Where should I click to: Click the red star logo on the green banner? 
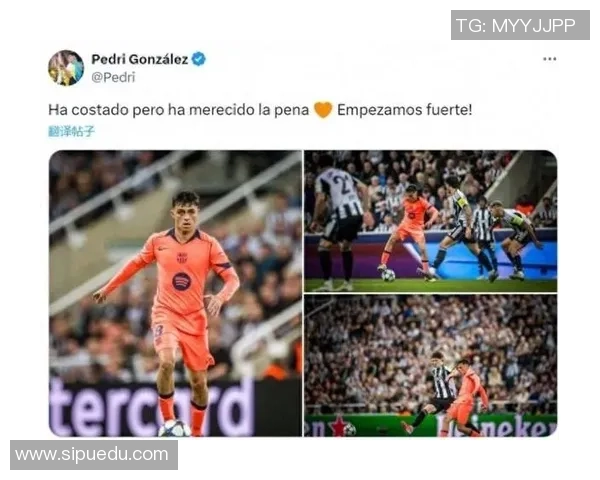339,426
